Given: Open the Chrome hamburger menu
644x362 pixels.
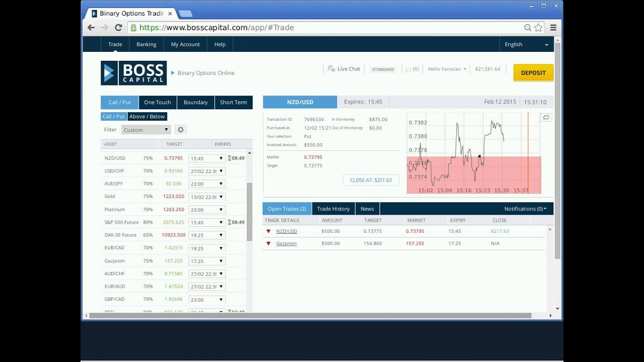Looking at the screenshot, I should [x=553, y=28].
